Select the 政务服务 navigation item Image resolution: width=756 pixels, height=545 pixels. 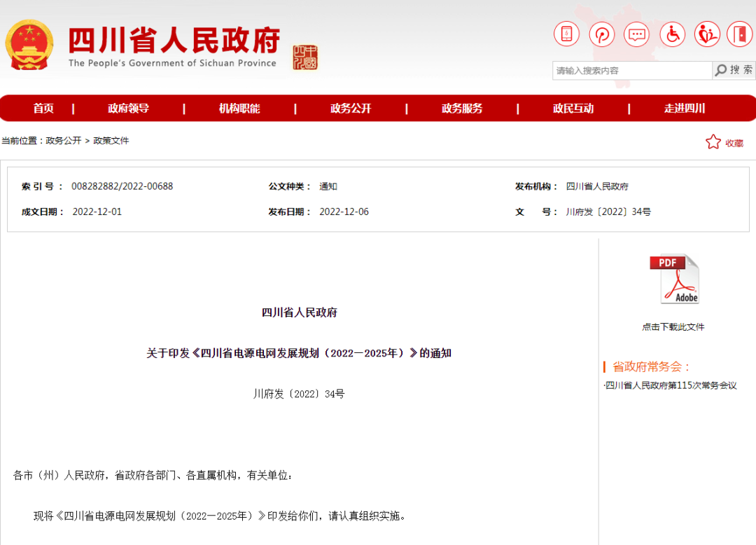462,109
